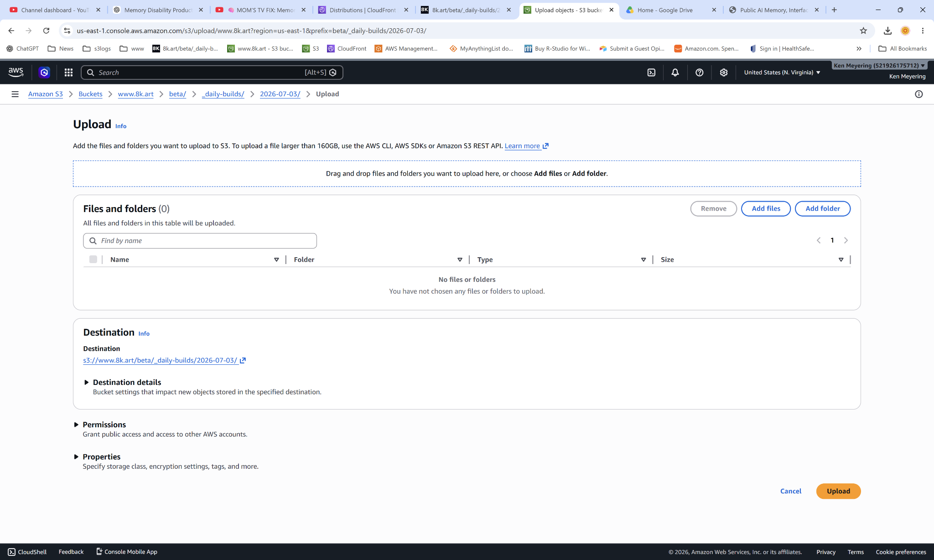
Task: Open the _daily-builds/ breadcrumb
Action: pos(223,94)
